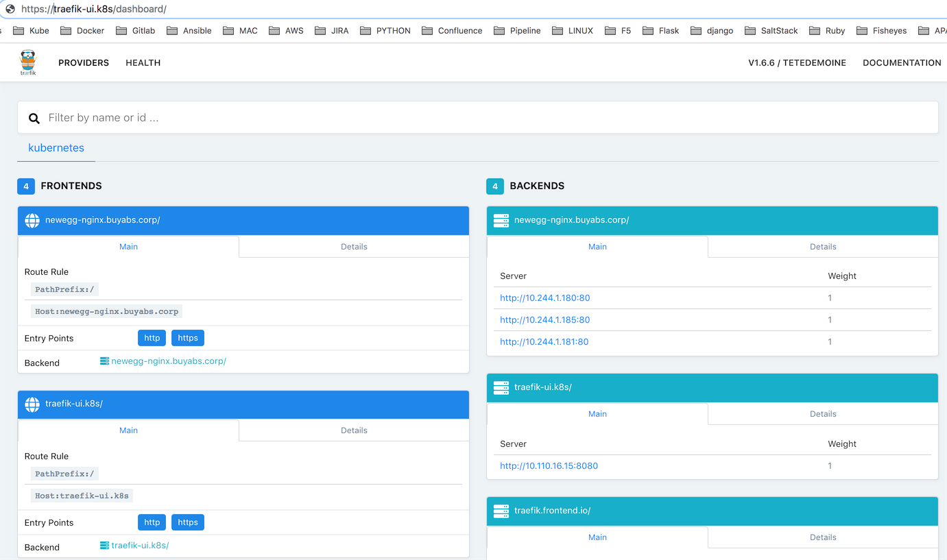Open Details tab of traefik-ui.k8s frontend

pos(354,430)
